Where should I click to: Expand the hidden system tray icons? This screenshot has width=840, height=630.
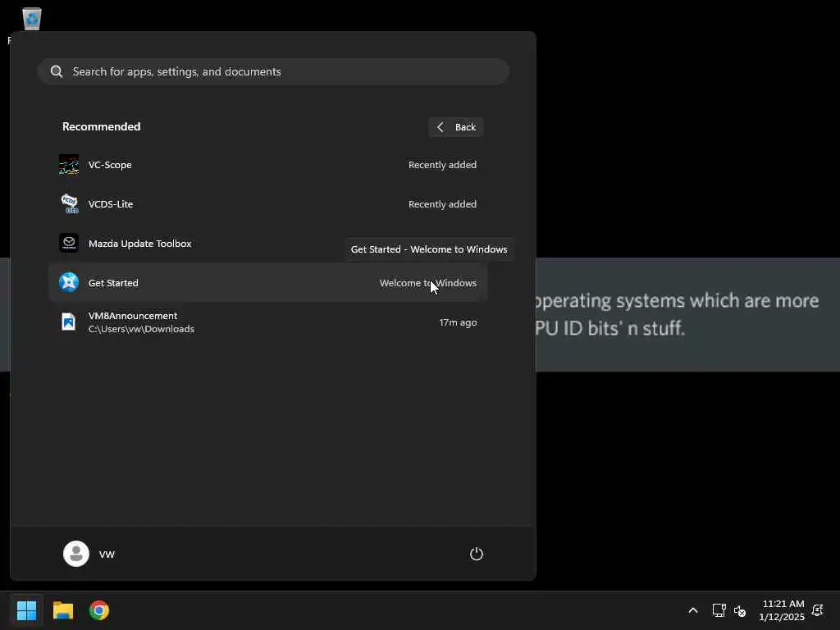point(692,610)
